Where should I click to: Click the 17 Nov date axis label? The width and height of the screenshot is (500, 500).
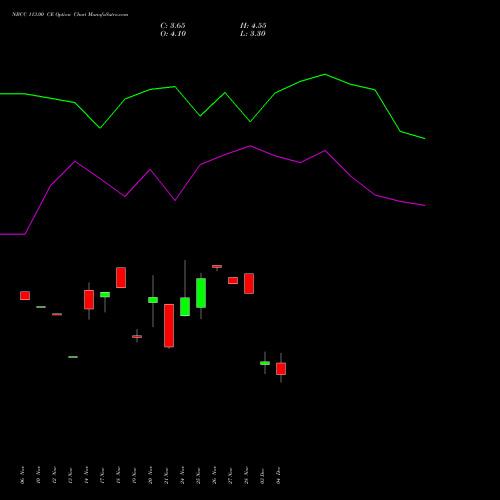click(x=102, y=475)
